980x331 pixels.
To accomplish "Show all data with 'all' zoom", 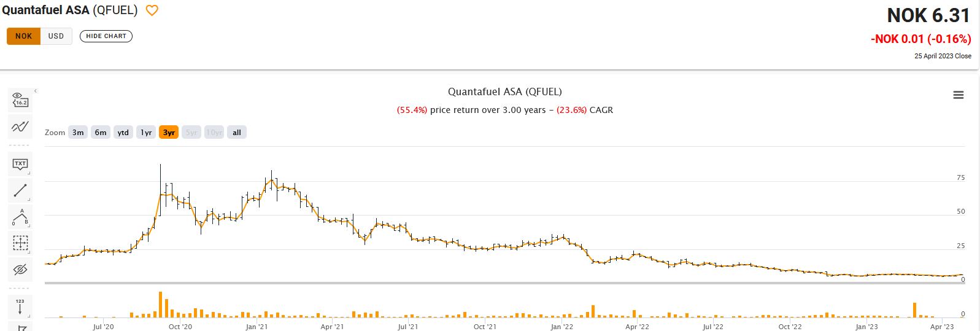I will coord(237,133).
